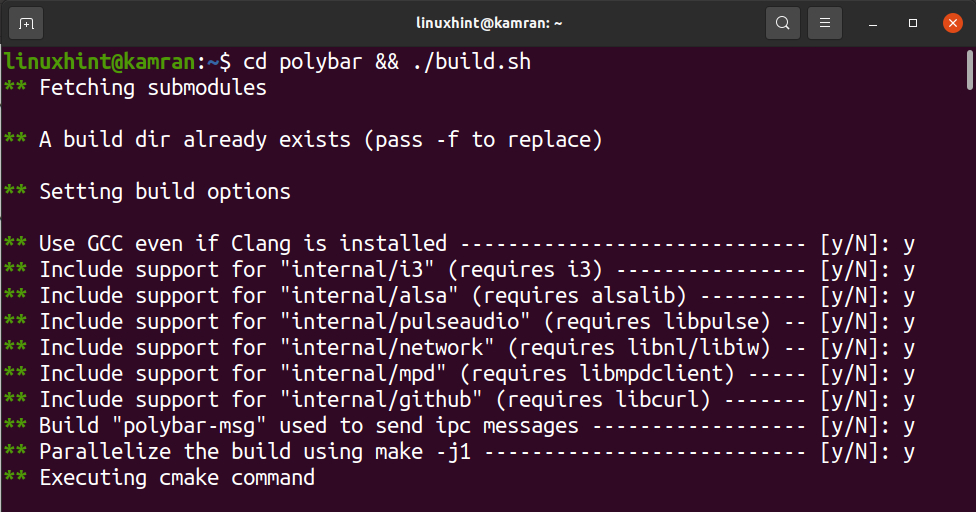Click the Setting build options line
This screenshot has height=512, width=976.
165,192
